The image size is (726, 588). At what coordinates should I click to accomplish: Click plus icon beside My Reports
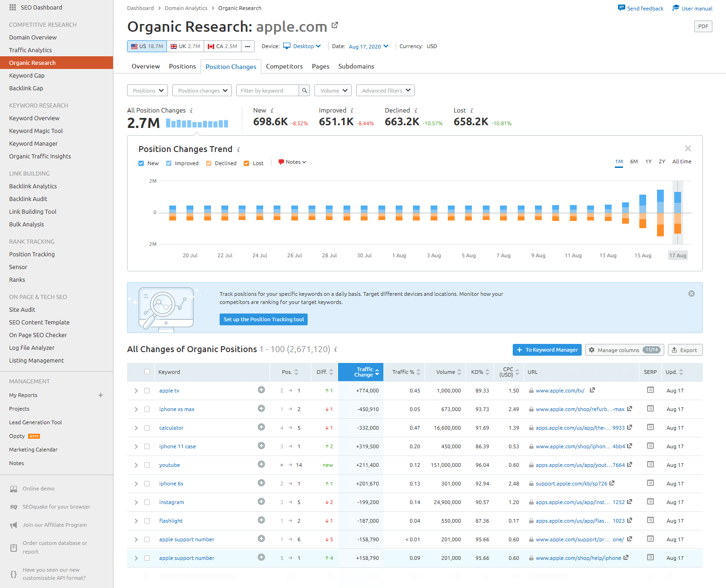[x=101, y=395]
